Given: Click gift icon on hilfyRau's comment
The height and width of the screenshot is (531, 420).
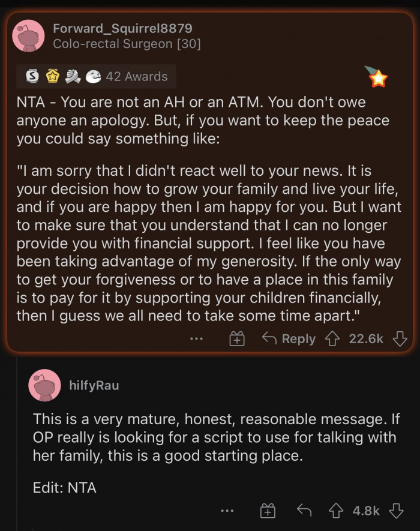Looking at the screenshot, I should [x=268, y=511].
